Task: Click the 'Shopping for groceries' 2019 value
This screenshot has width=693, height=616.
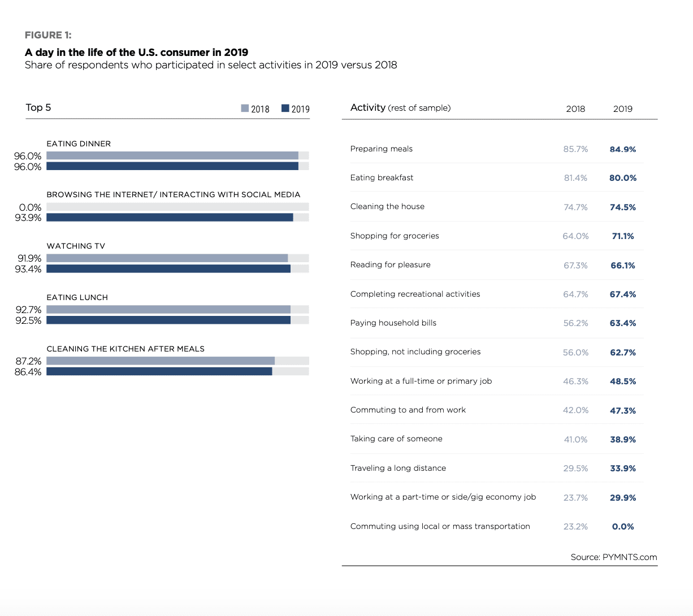Action: [x=622, y=236]
